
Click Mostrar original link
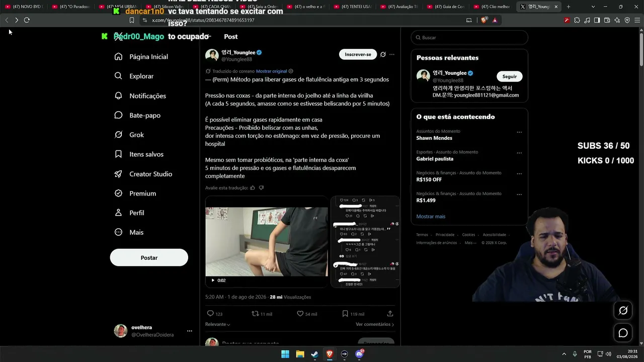tap(271, 71)
